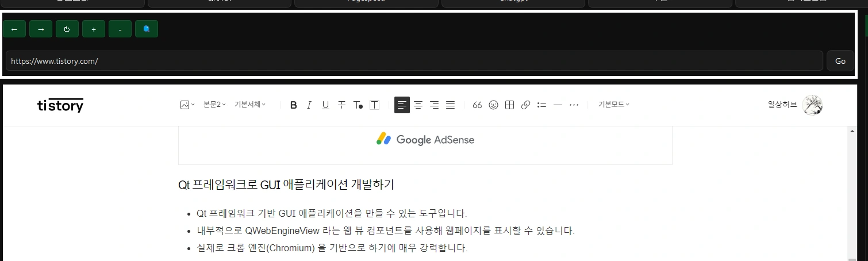The width and height of the screenshot is (868, 261).
Task: Insert a quote with the quotation icon
Action: tap(477, 105)
